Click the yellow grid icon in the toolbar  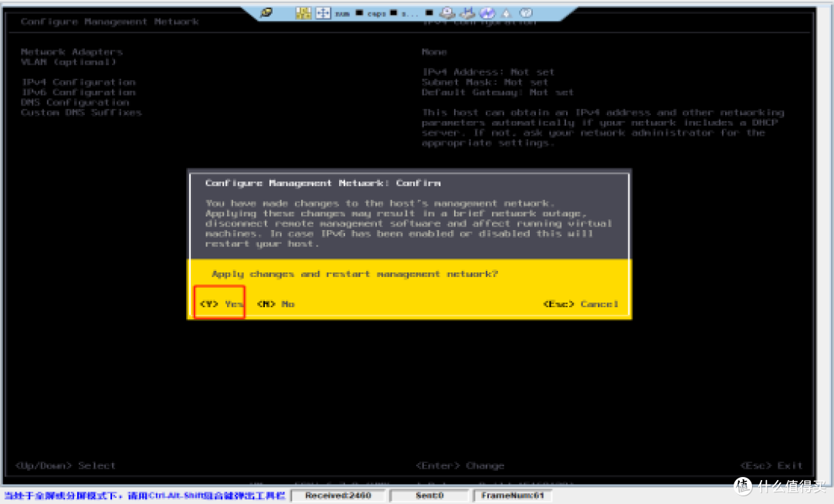click(303, 13)
